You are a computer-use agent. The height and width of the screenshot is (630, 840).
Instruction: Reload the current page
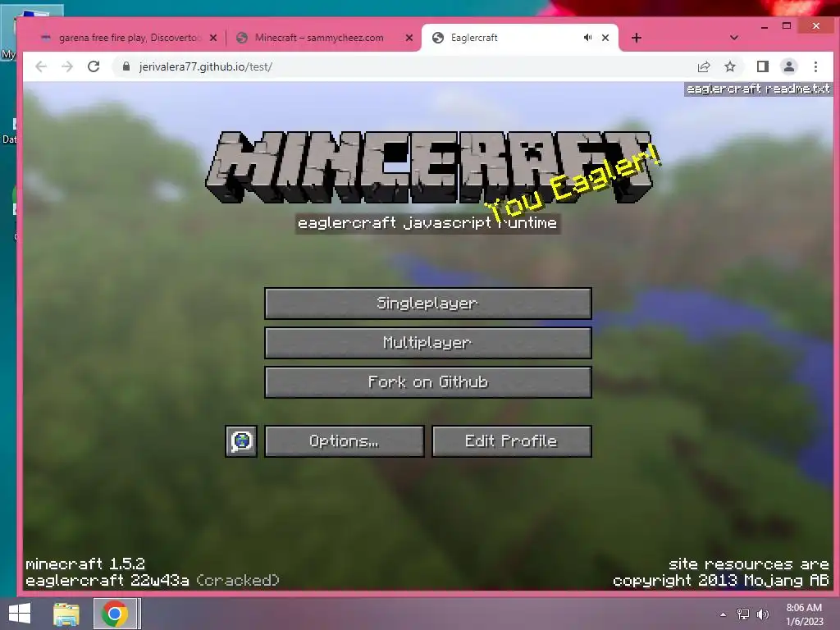94,66
